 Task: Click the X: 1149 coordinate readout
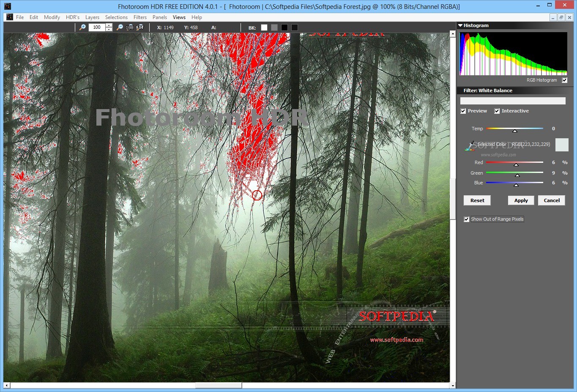coord(165,27)
